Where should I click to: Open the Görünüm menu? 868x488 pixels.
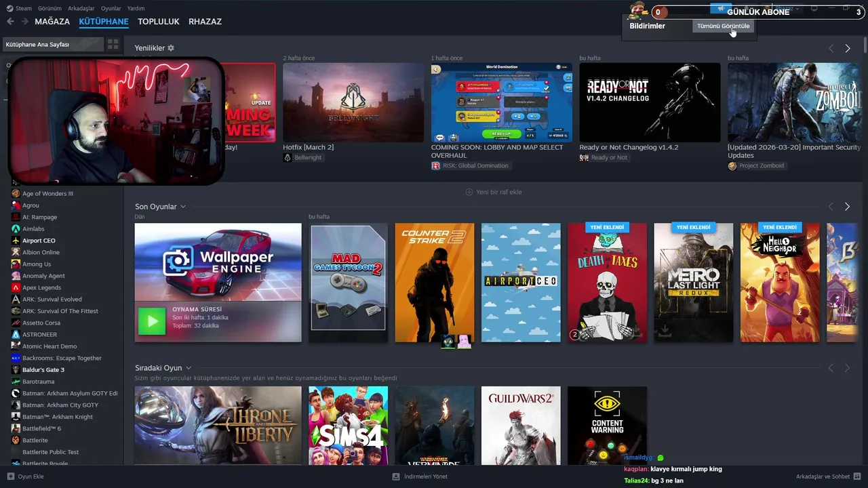point(50,8)
